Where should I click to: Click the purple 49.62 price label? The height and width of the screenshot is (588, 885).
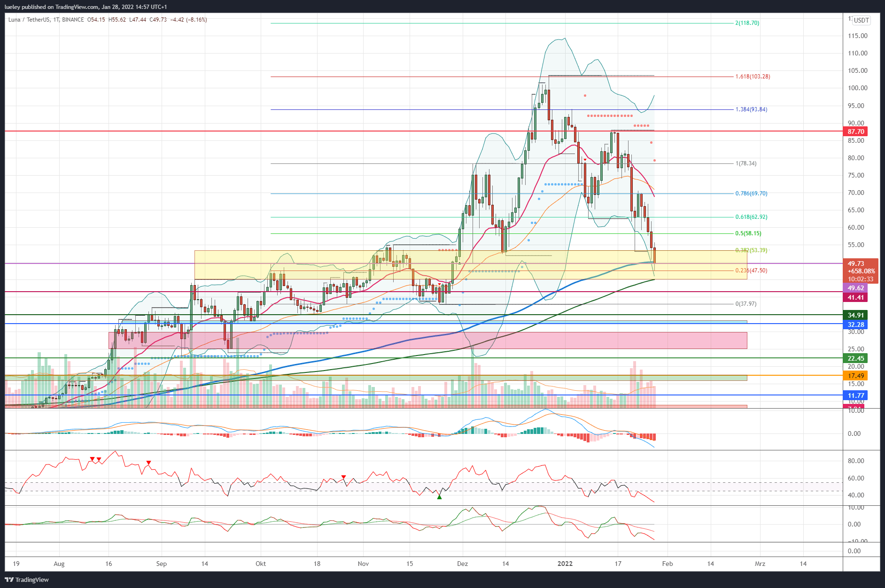(855, 288)
